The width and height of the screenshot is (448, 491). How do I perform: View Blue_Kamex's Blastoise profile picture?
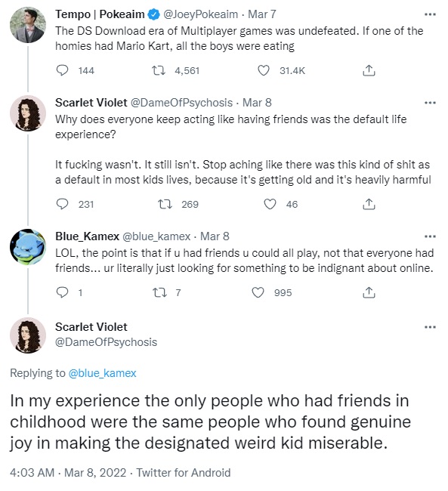pos(28,247)
